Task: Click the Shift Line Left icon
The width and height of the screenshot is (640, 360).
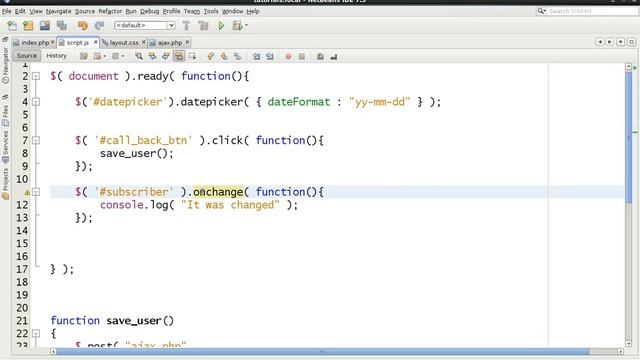Action: [x=256, y=56]
